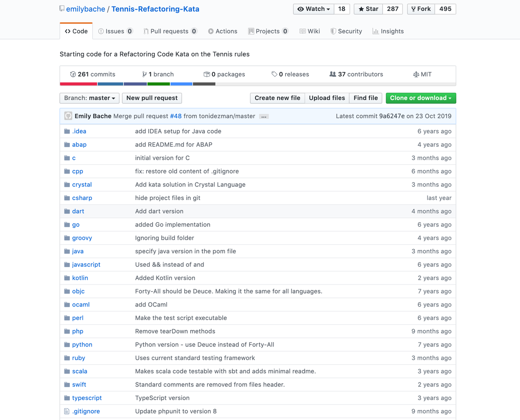
Task: Click the green segment of language bar
Action: click(x=159, y=84)
